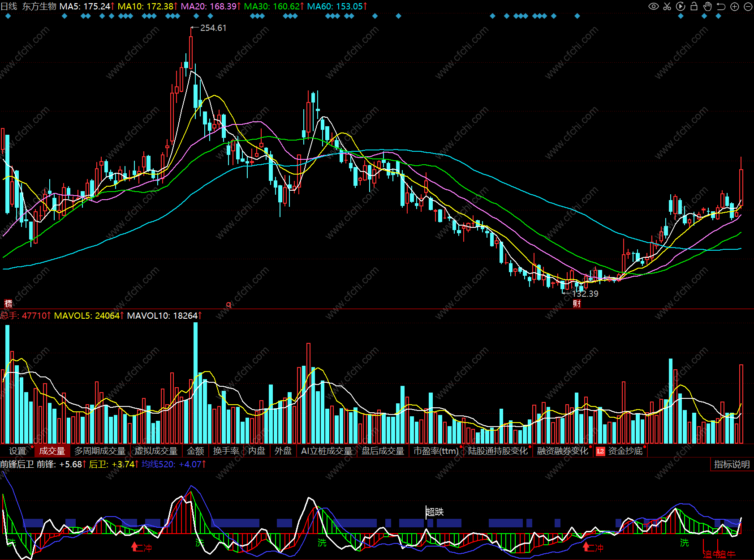Viewport: 754px width, 560px height.
Task: Click the scissors cut icon
Action: pos(667,6)
